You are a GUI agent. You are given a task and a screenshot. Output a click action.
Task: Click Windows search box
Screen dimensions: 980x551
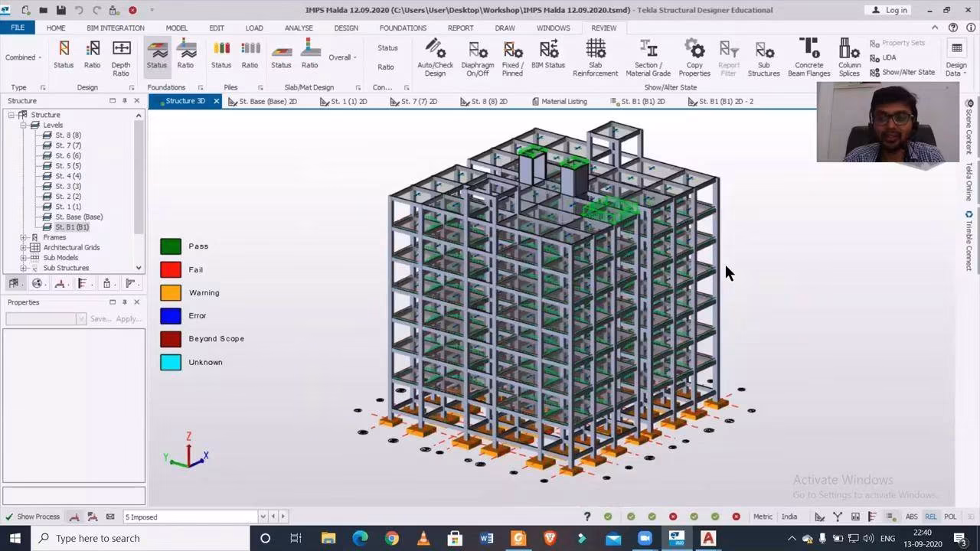point(139,538)
